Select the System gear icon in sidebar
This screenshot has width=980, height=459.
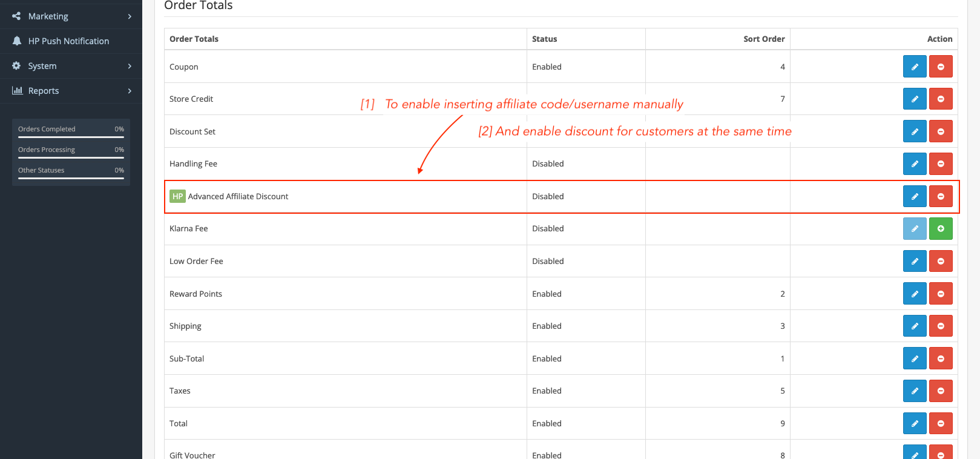click(x=16, y=65)
